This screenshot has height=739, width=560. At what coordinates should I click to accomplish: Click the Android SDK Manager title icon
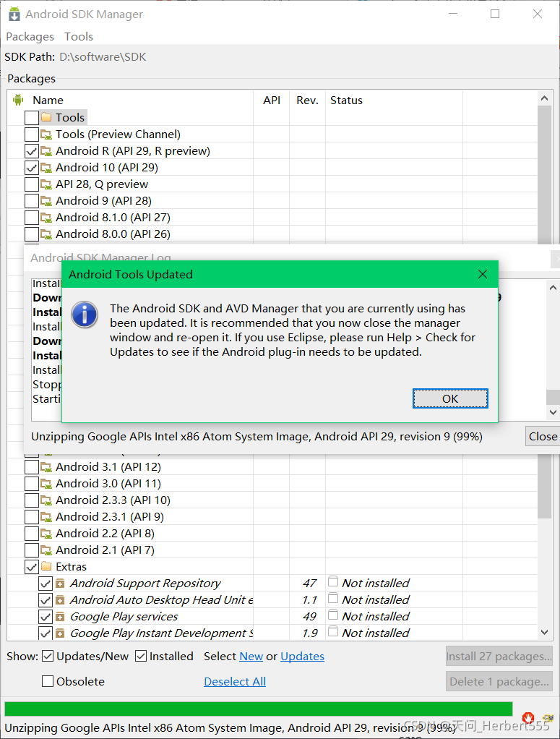(14, 14)
